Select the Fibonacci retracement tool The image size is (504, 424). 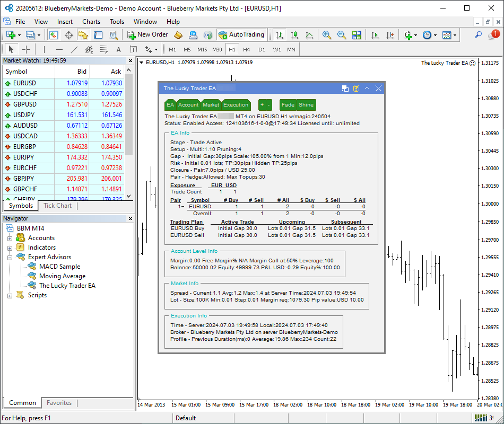[x=103, y=49]
